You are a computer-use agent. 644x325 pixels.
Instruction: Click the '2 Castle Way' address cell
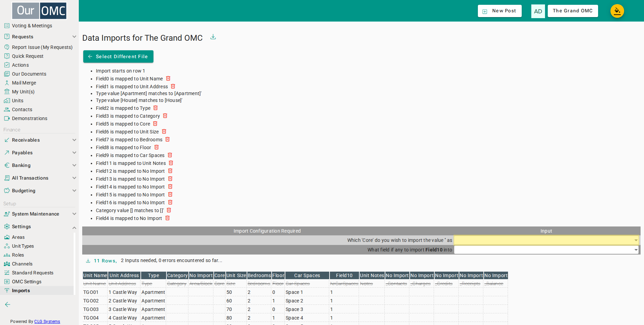click(x=124, y=301)
